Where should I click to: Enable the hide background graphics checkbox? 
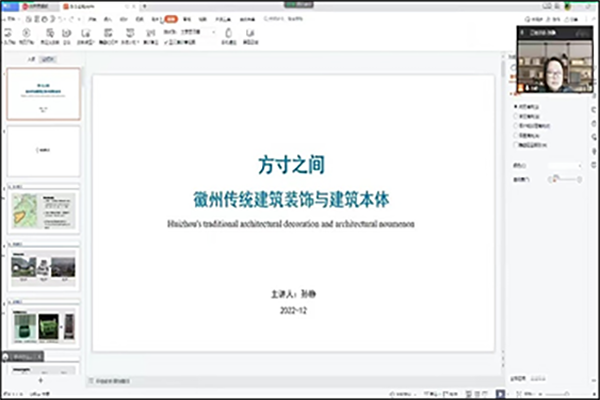tap(515, 143)
